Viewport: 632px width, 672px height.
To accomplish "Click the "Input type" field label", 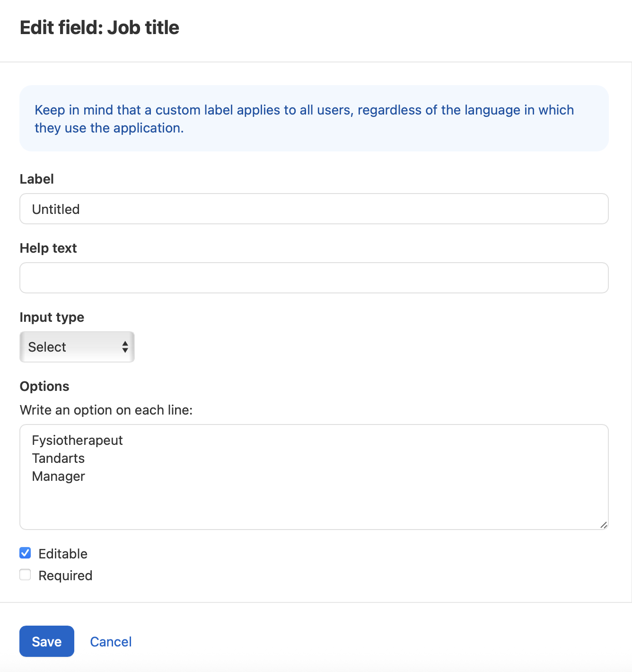I will [x=52, y=317].
